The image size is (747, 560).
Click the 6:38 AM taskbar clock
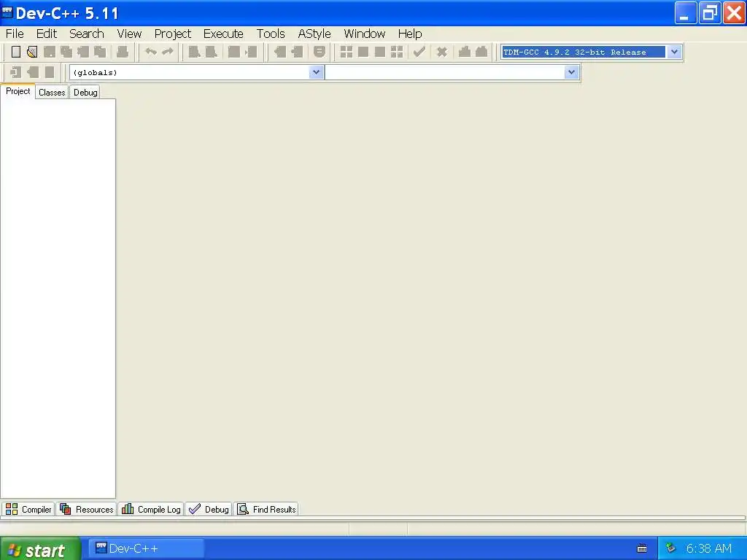(x=709, y=548)
